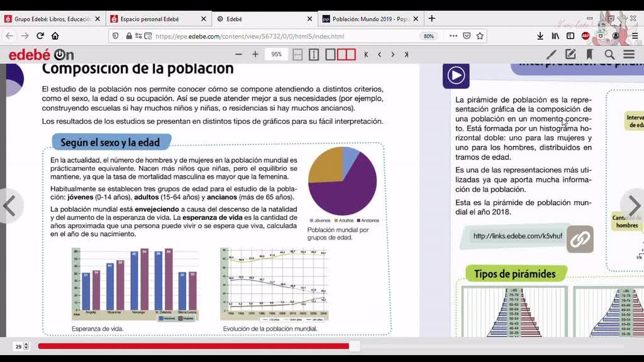Reset the 80% page zoom indicator

[x=428, y=36]
